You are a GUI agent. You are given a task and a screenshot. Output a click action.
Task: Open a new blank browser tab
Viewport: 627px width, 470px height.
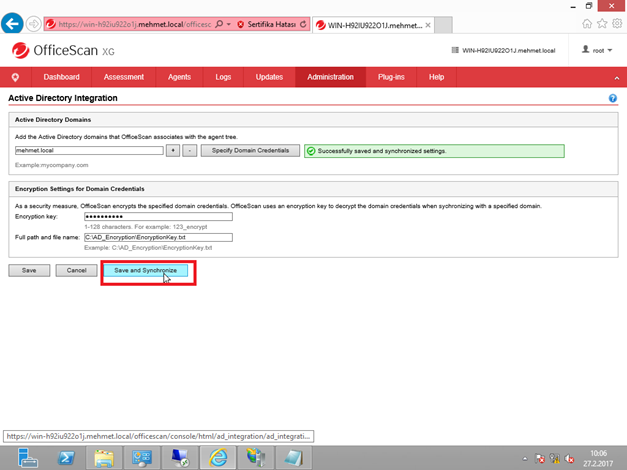(x=443, y=25)
